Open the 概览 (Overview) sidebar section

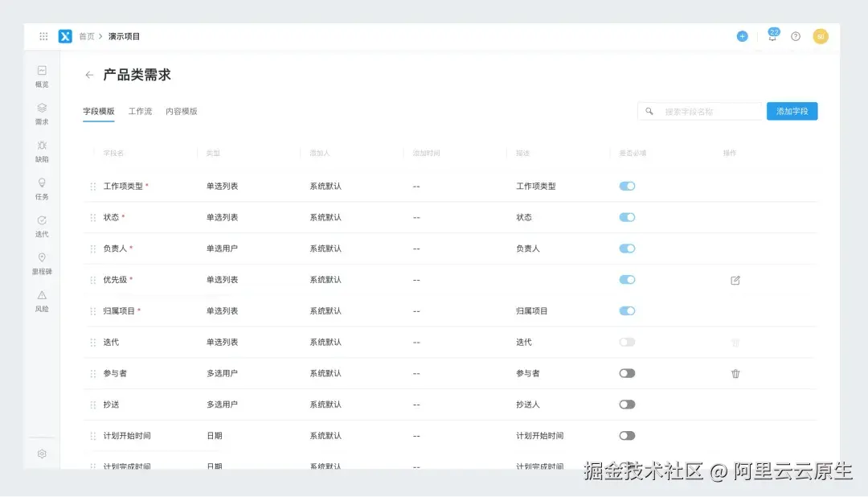[41, 74]
